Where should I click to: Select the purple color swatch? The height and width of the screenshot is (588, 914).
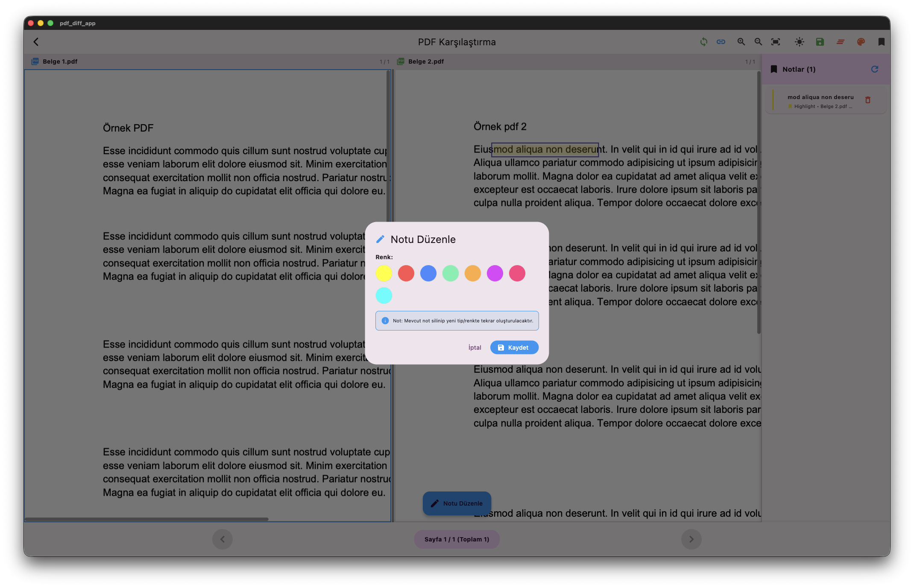pos(495,273)
